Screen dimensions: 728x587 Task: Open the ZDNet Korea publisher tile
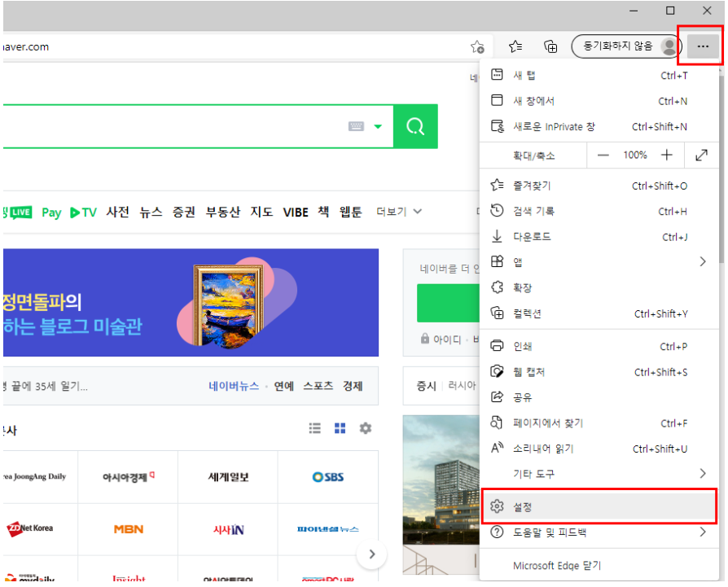coord(41,529)
